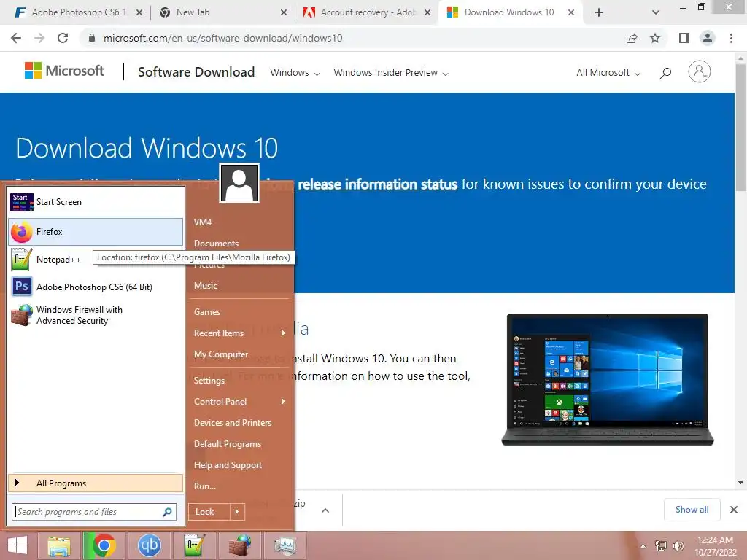The width and height of the screenshot is (747, 560).
Task: Open the arrow next to Lock button
Action: tap(237, 512)
